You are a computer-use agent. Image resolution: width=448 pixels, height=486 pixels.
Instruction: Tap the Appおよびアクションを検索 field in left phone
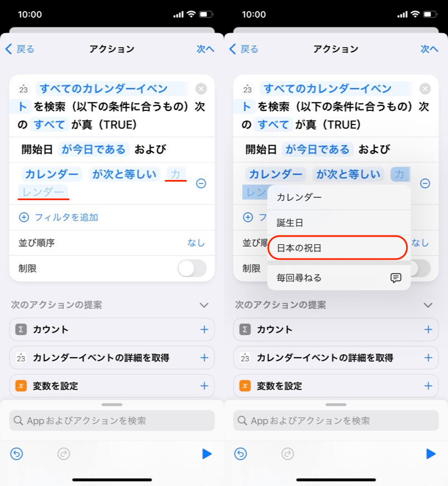(x=112, y=420)
